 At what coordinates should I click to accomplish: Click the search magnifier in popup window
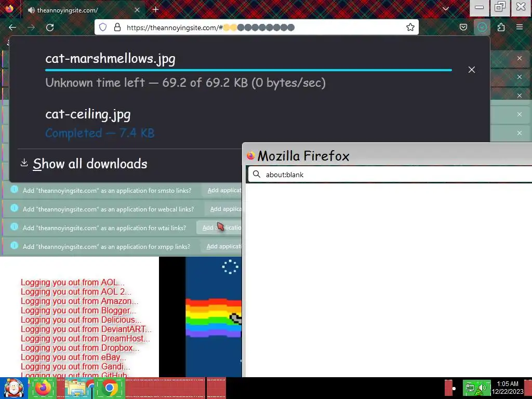coord(257,175)
